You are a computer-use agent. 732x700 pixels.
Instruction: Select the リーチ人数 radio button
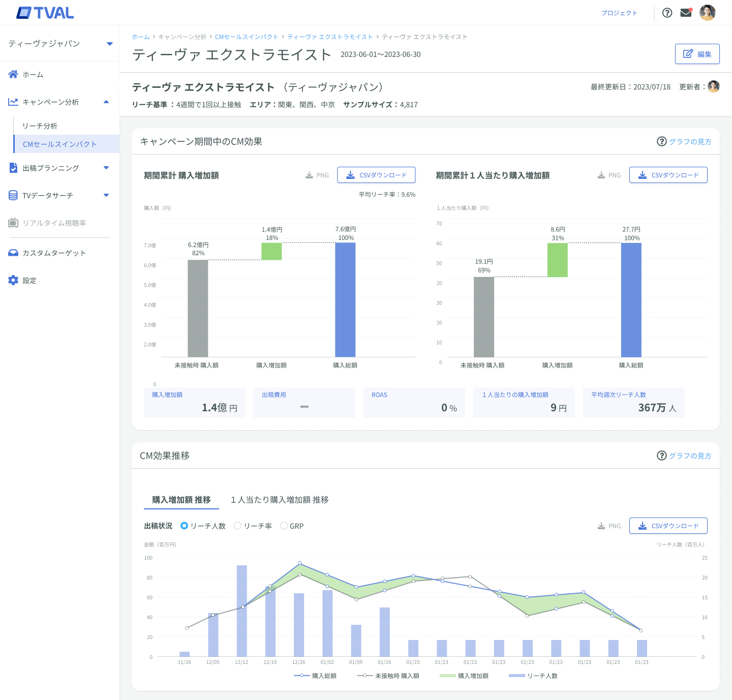pos(184,526)
